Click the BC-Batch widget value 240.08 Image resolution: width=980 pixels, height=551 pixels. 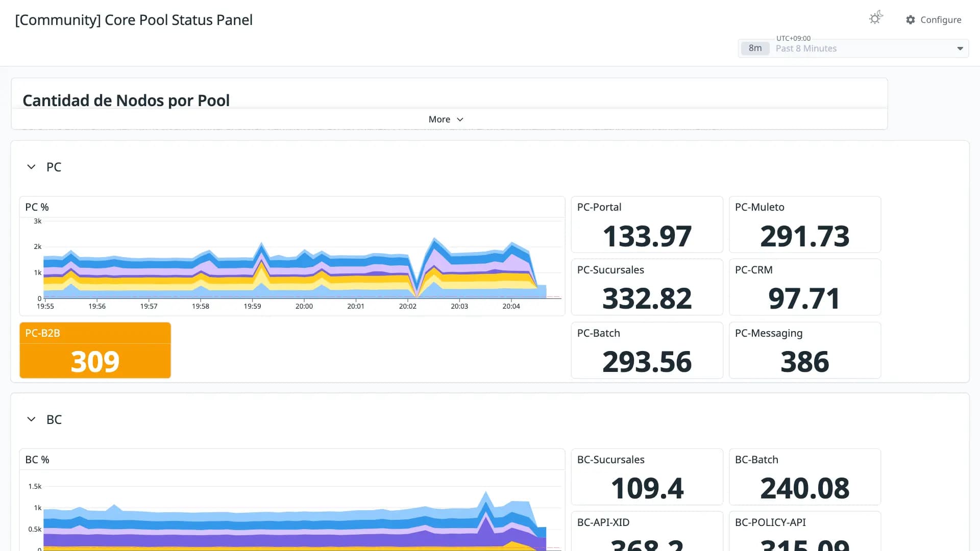pos(805,488)
